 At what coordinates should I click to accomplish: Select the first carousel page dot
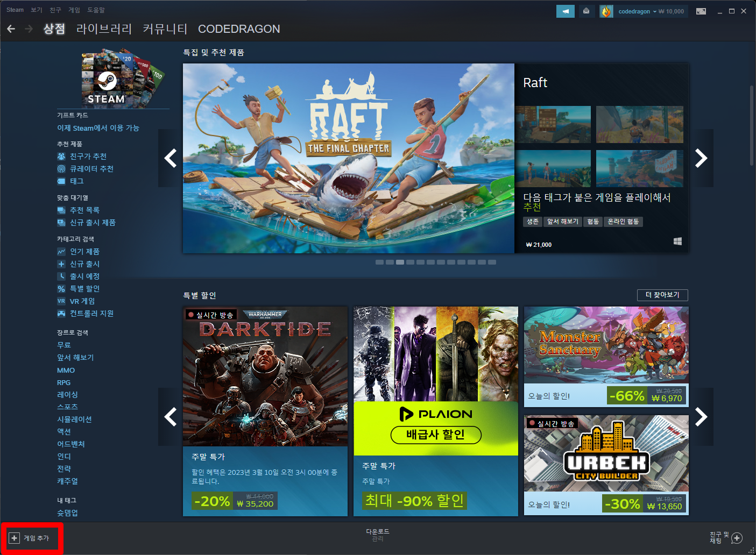click(379, 262)
